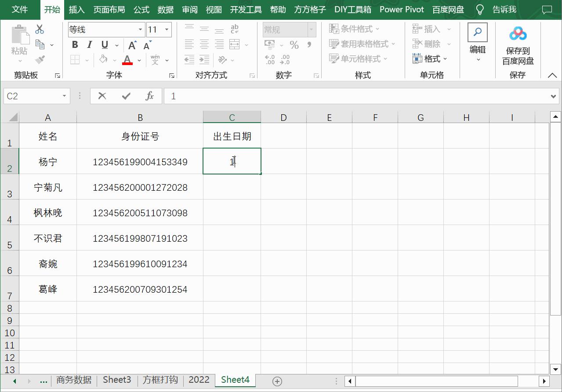Select the 剪切 scissors icon
The height and width of the screenshot is (392, 562).
pyautogui.click(x=39, y=29)
